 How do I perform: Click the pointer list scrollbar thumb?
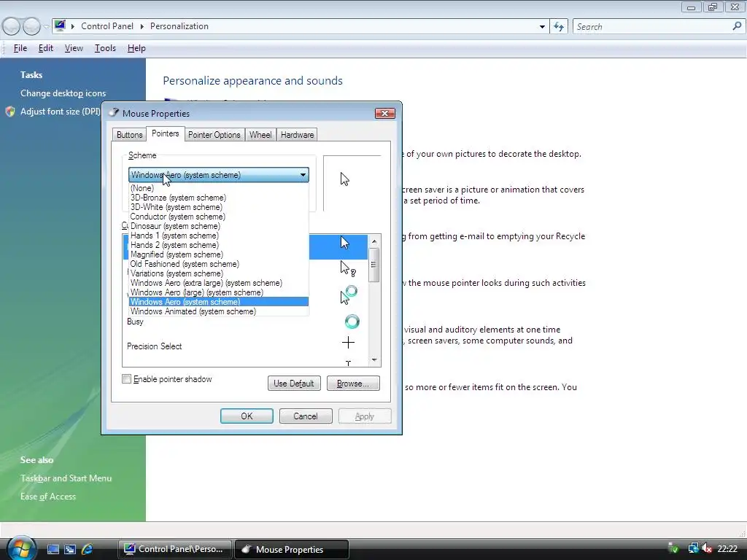[374, 264]
